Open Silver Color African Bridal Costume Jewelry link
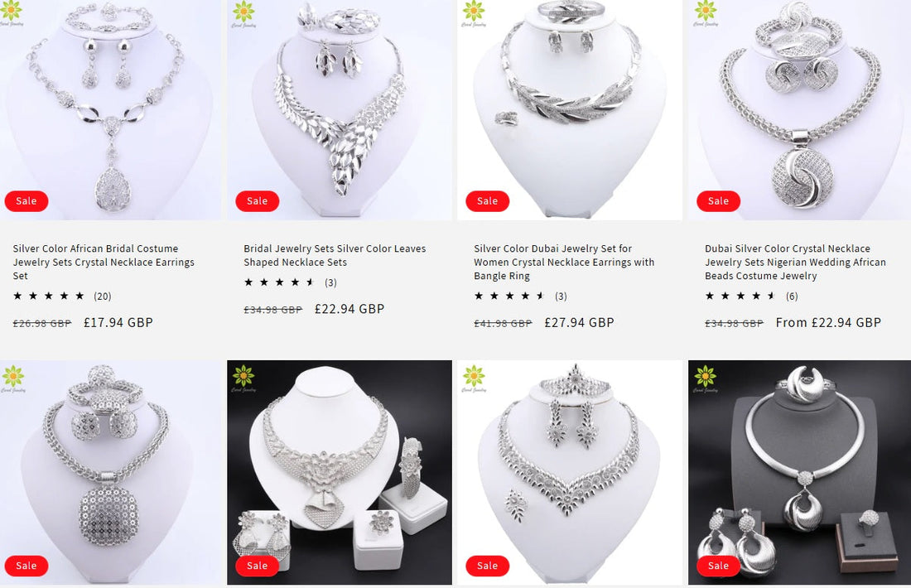Image resolution: width=911 pixels, height=588 pixels. pyautogui.click(x=104, y=262)
